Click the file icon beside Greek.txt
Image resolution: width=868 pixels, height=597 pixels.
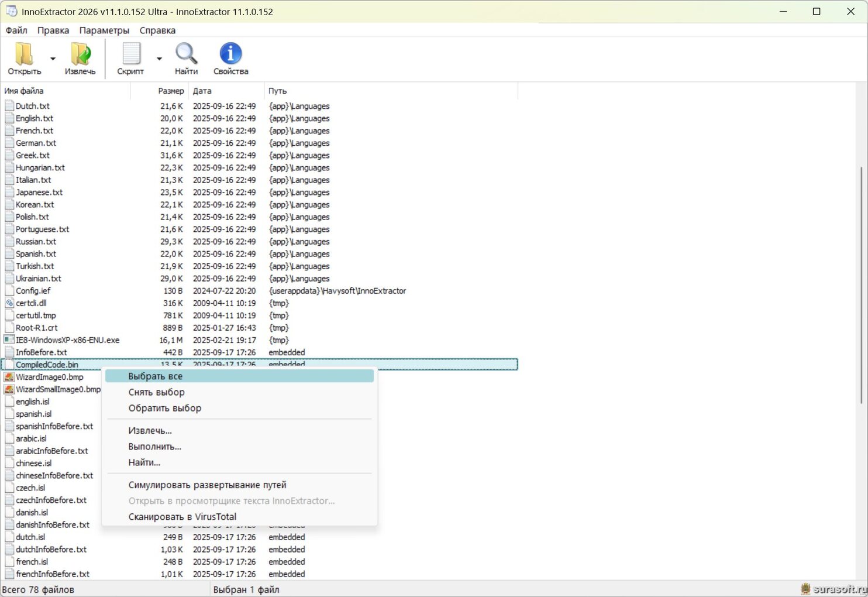(9, 155)
